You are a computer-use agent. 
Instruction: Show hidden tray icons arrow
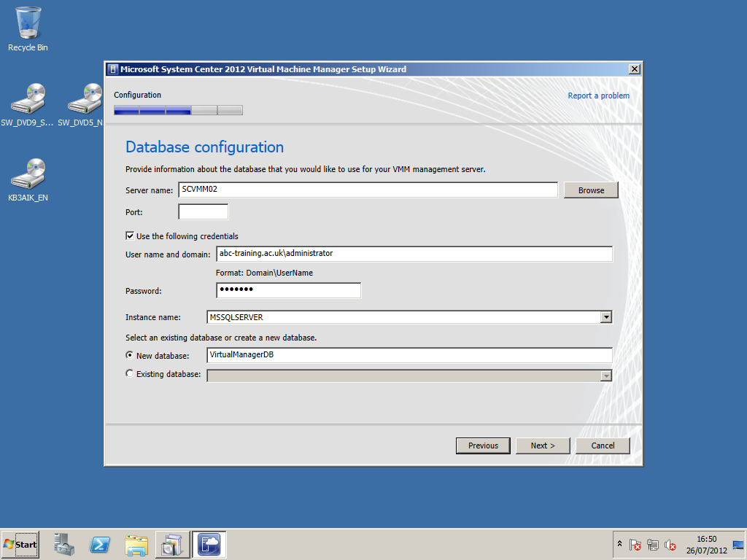pos(619,544)
